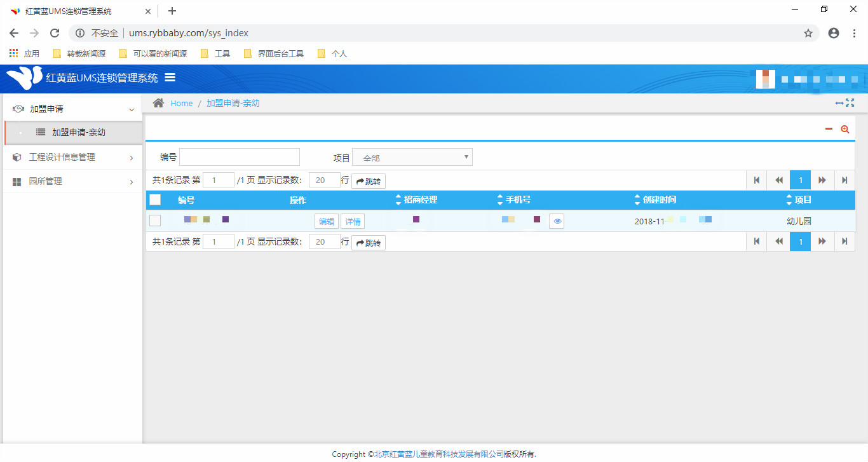The height and width of the screenshot is (462, 868).
Task: Click the 编号 search input field
Action: [240, 157]
